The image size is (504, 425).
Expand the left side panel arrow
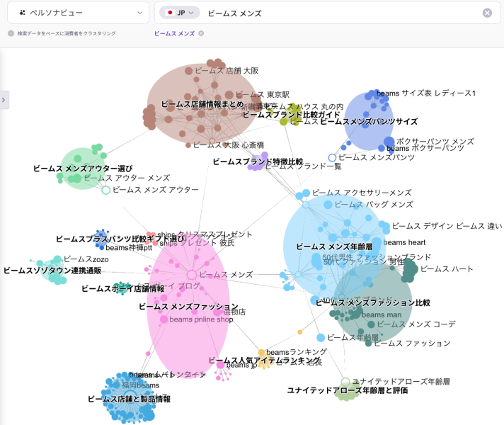(4, 100)
